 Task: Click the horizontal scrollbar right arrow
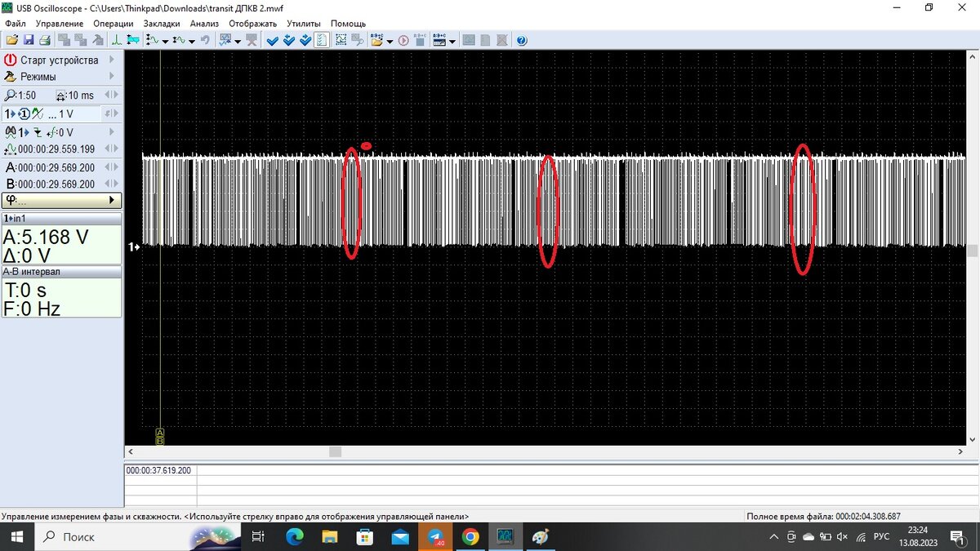(961, 451)
